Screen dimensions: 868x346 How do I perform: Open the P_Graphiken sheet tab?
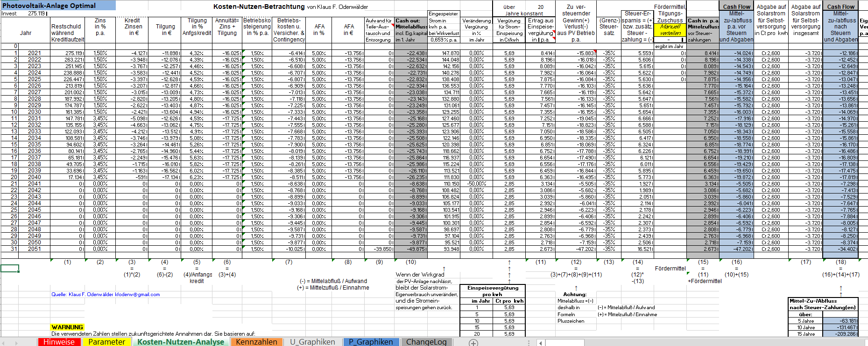click(x=371, y=342)
